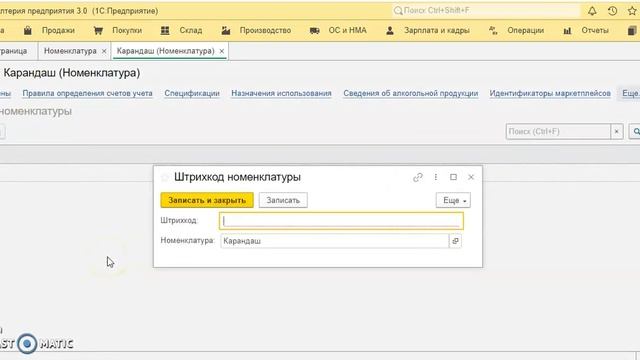640x360 pixels.
Task: Open the Производство menu
Action: [265, 30]
